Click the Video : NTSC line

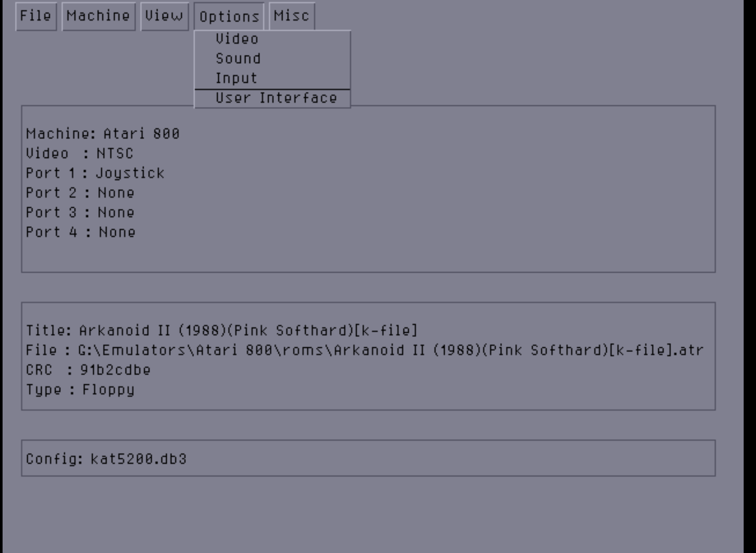80,153
